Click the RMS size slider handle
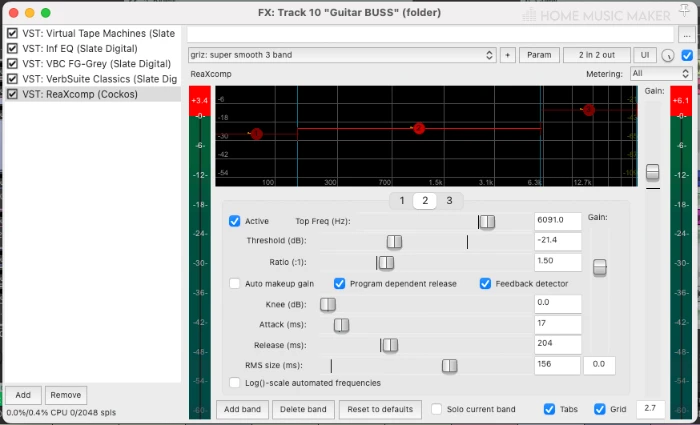This screenshot has height=425, width=700. (x=450, y=366)
